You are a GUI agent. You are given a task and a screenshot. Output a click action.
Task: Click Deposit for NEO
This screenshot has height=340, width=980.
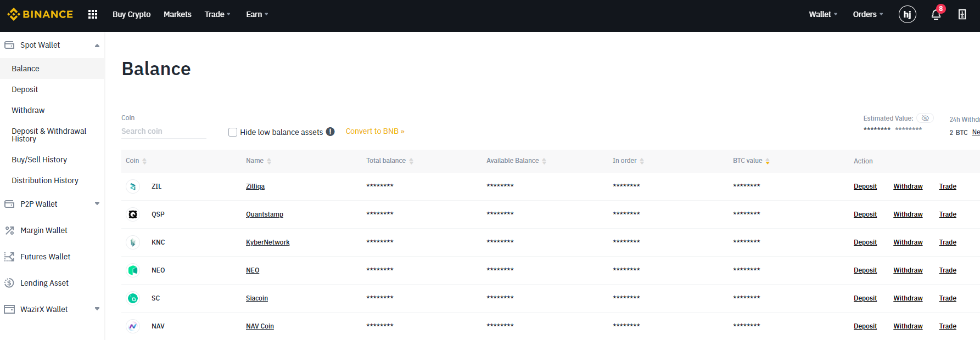[x=865, y=270]
